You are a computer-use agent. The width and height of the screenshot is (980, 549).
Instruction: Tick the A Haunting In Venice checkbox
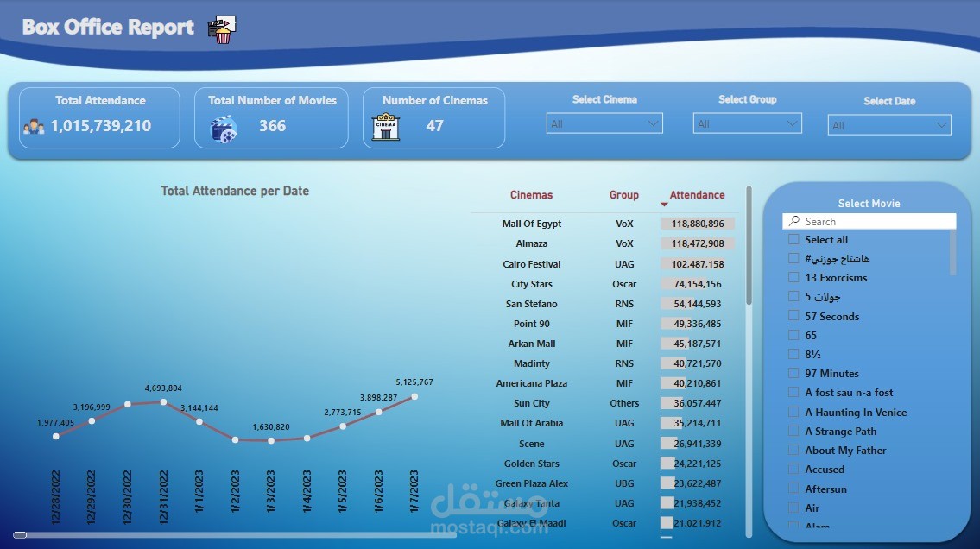coord(793,413)
